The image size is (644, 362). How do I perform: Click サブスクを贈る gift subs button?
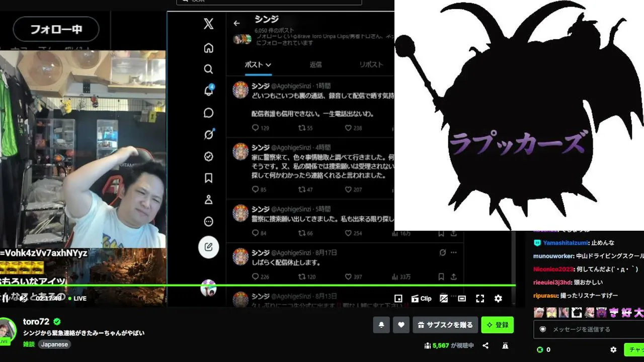point(445,325)
